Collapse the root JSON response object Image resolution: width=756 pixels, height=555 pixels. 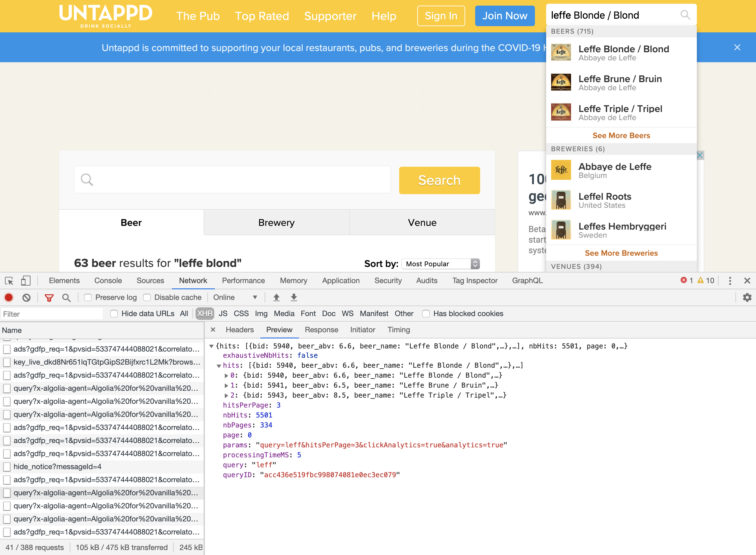211,346
